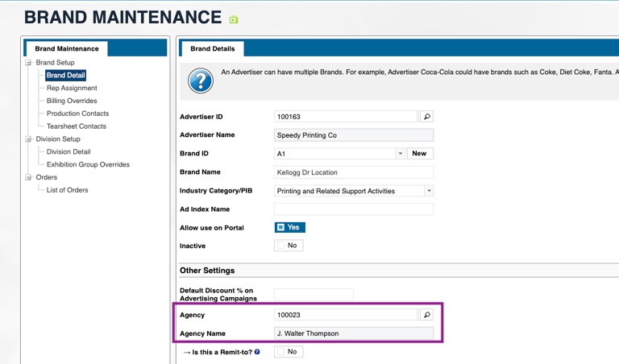The width and height of the screenshot is (619, 364).
Task: Open the Industry Category/PIB dropdown
Action: click(429, 191)
